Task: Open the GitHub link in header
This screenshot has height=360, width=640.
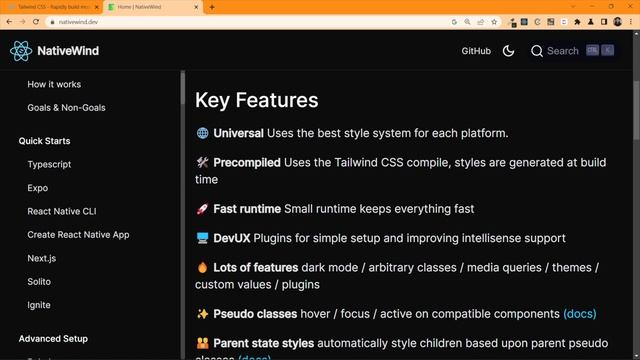Action: pyautogui.click(x=476, y=51)
